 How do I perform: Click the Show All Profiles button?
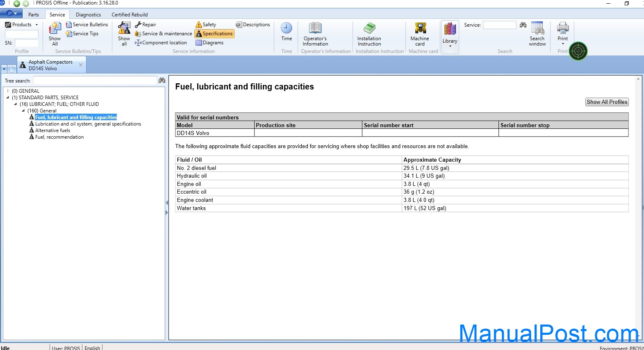coord(607,102)
